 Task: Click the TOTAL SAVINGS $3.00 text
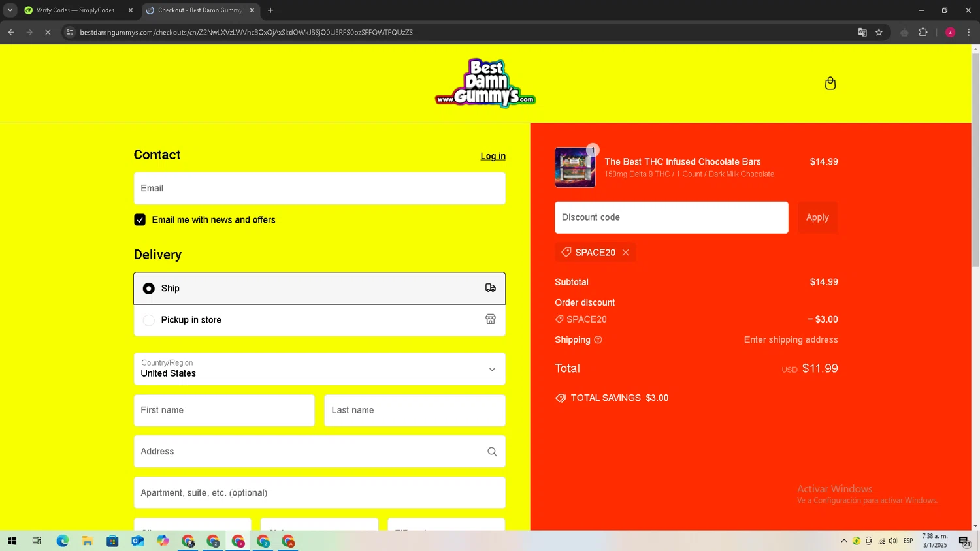[x=619, y=398]
